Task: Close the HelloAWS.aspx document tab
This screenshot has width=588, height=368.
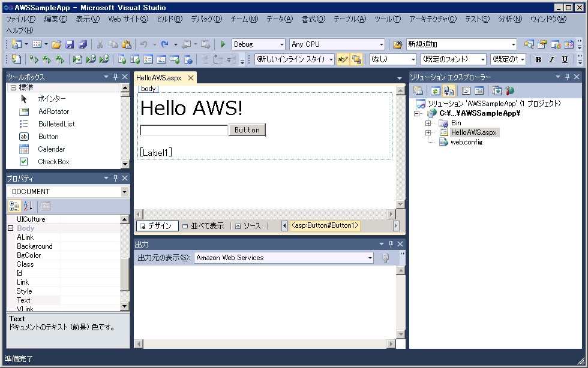Action: (x=191, y=78)
